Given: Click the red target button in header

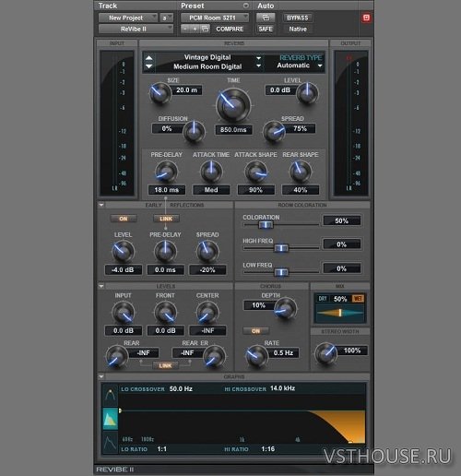Looking at the screenshot, I should (x=366, y=18).
